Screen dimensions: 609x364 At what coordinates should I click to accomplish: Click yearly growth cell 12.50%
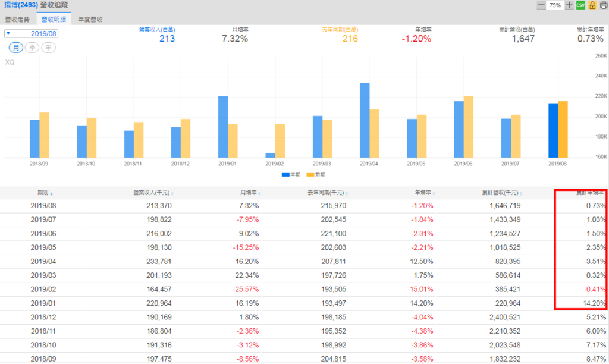coord(422,262)
